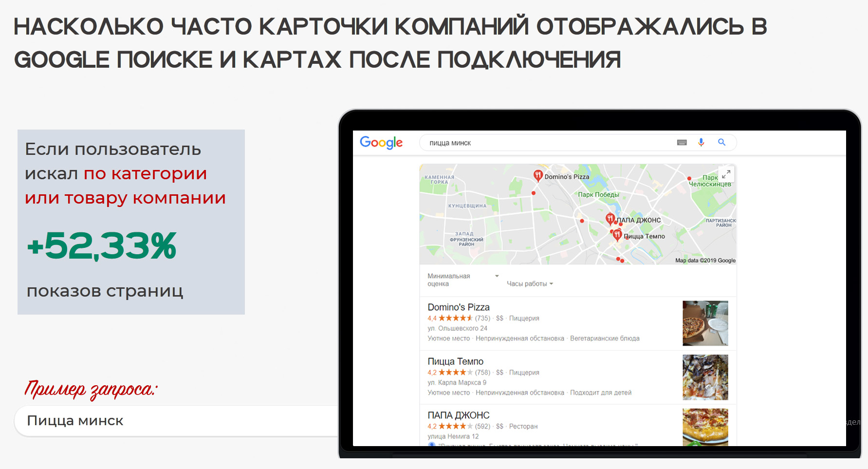Image resolution: width=868 pixels, height=469 pixels.
Task: Select the ПАПА ДЖОНС map pin
Action: pos(610,219)
